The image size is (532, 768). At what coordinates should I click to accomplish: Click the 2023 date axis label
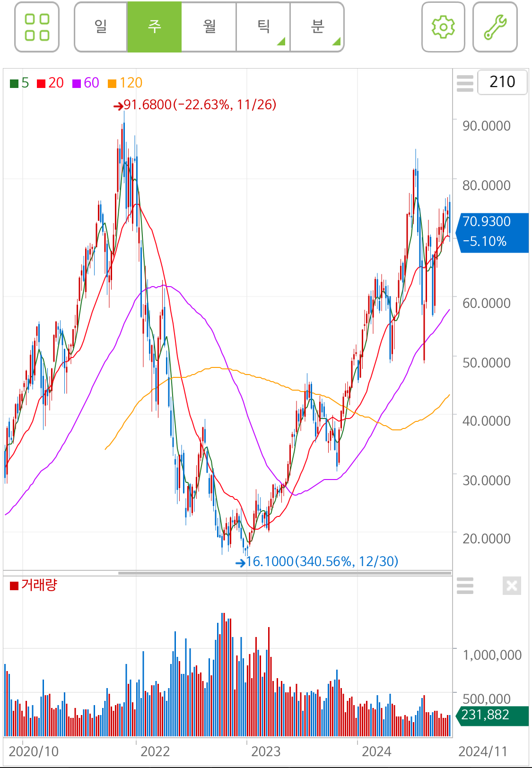coord(266,751)
